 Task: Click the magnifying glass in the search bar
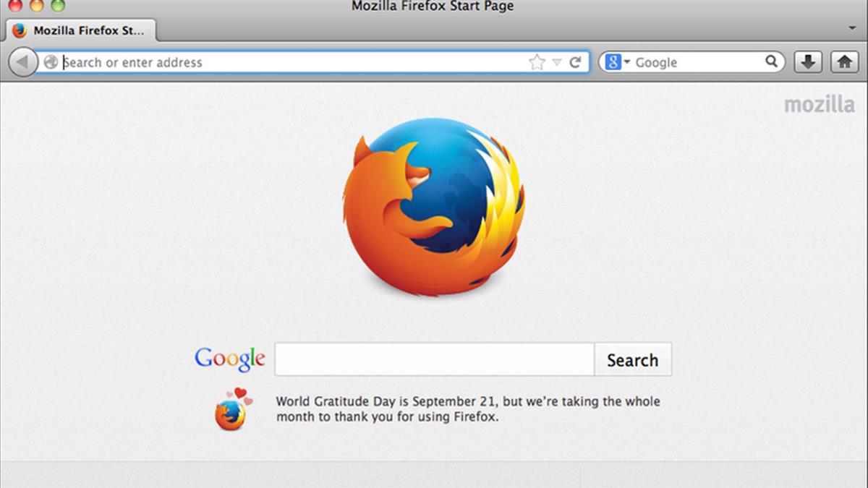pos(772,62)
